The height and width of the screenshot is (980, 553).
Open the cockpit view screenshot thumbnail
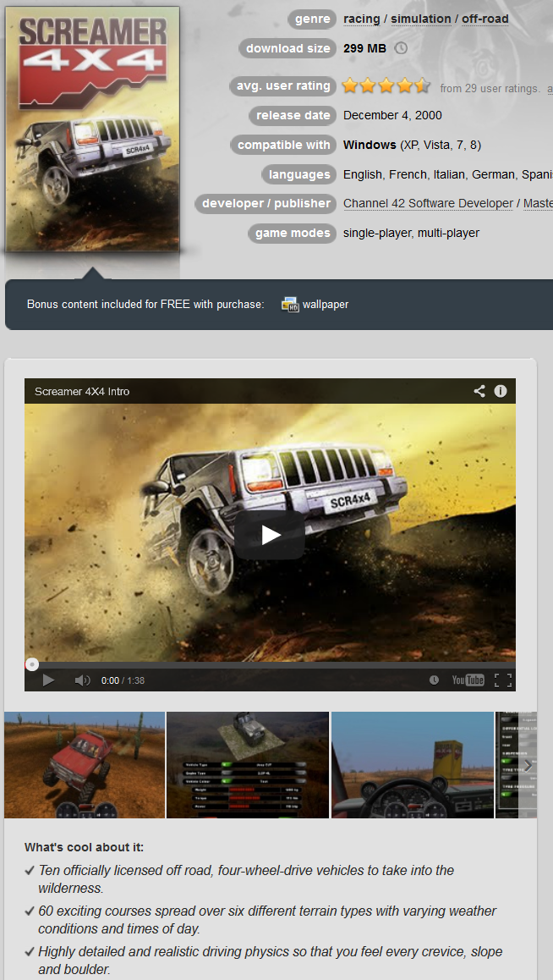pos(413,764)
